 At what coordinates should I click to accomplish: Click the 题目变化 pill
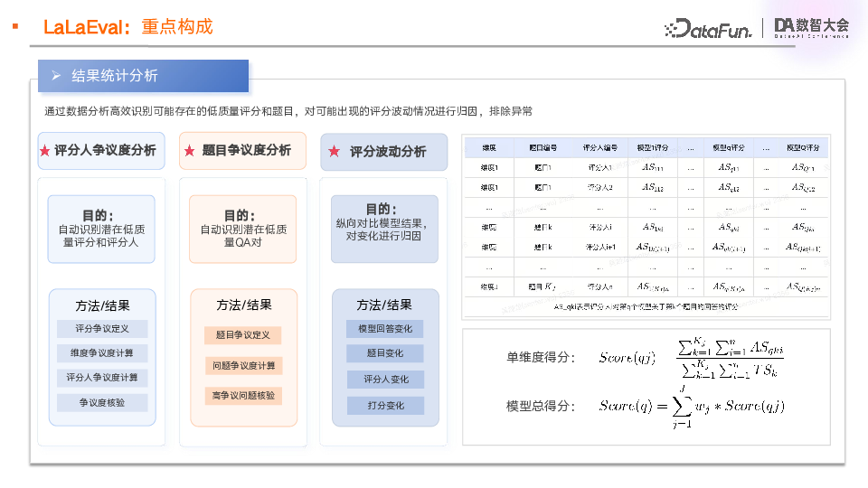click(x=385, y=353)
